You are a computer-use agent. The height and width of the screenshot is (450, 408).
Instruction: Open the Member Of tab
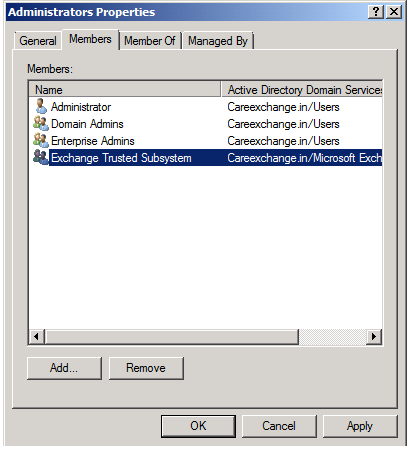tap(150, 41)
